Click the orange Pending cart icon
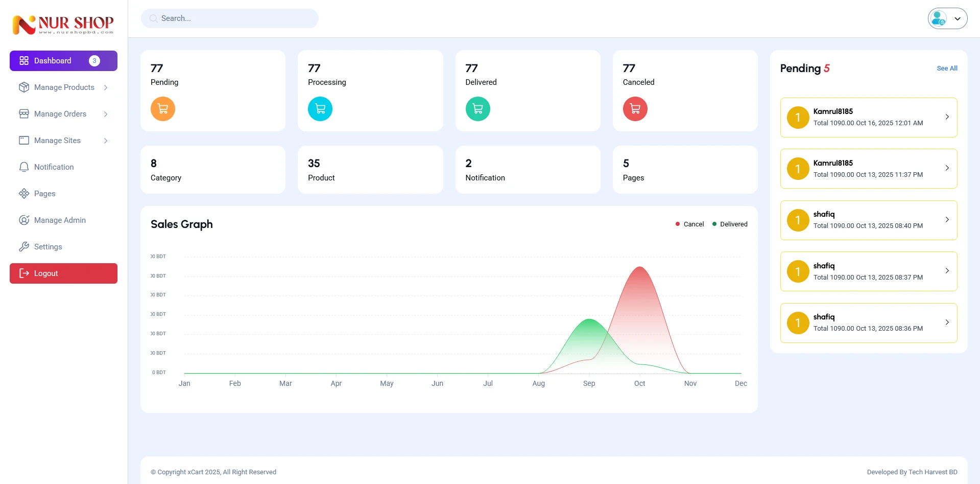Image resolution: width=980 pixels, height=484 pixels. click(162, 109)
